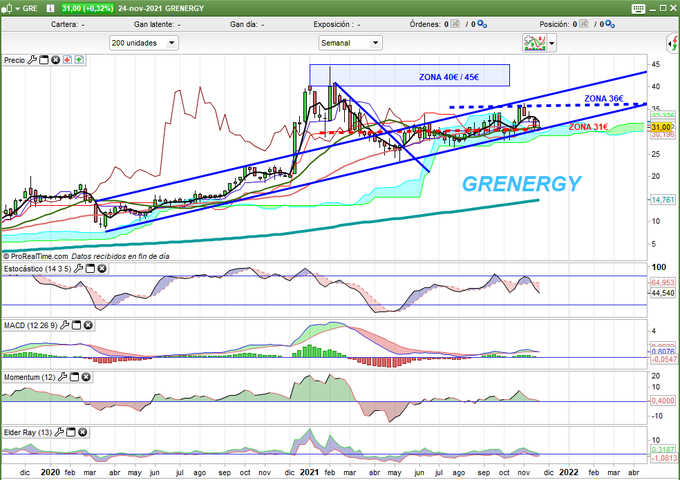Open Estocástico settings wrench
Viewport: 680px width, 480px height.
point(78,269)
